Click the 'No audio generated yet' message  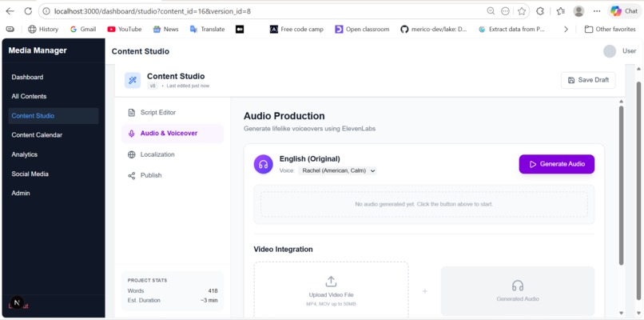tap(423, 204)
